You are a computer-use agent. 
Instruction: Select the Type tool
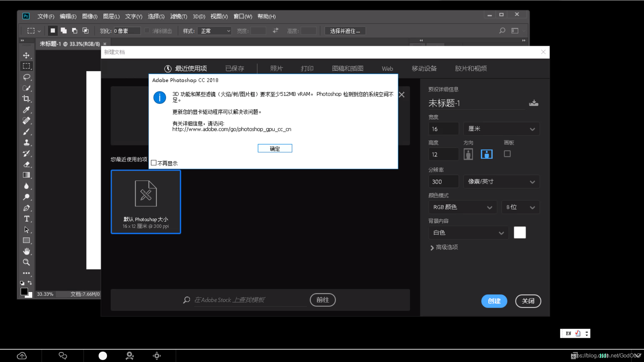point(26,219)
